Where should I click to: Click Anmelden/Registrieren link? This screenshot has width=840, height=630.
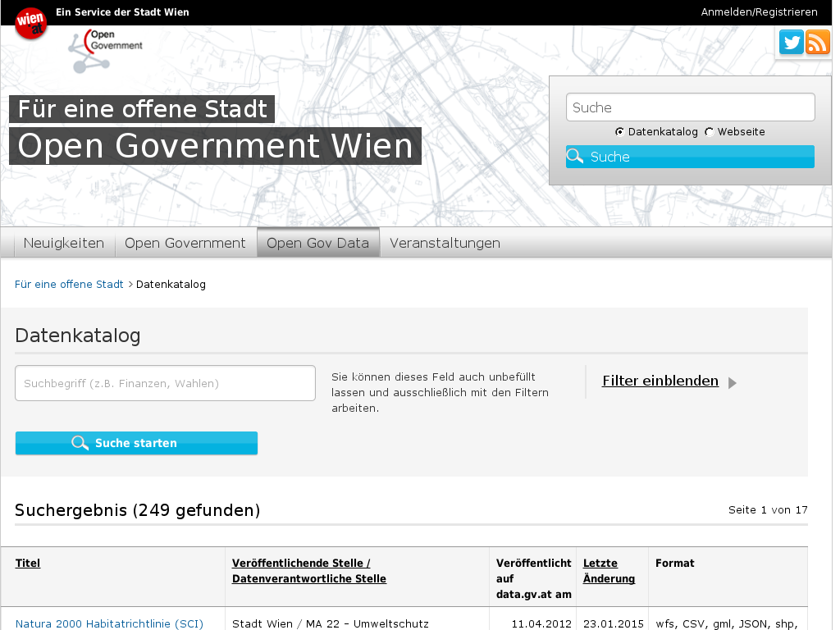(759, 11)
